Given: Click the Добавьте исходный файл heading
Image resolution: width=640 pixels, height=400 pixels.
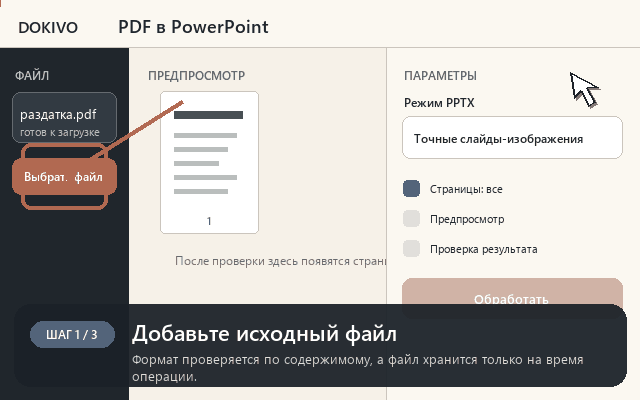Looking at the screenshot, I should [264, 333].
